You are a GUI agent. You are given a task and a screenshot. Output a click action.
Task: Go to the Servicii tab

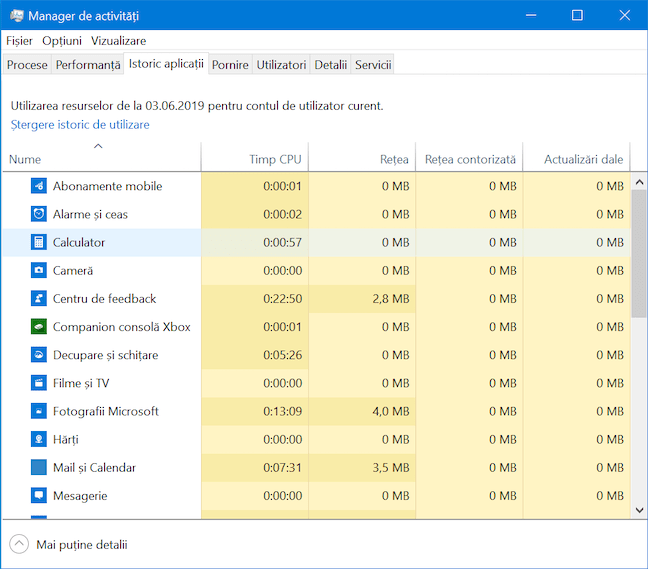[373, 65]
